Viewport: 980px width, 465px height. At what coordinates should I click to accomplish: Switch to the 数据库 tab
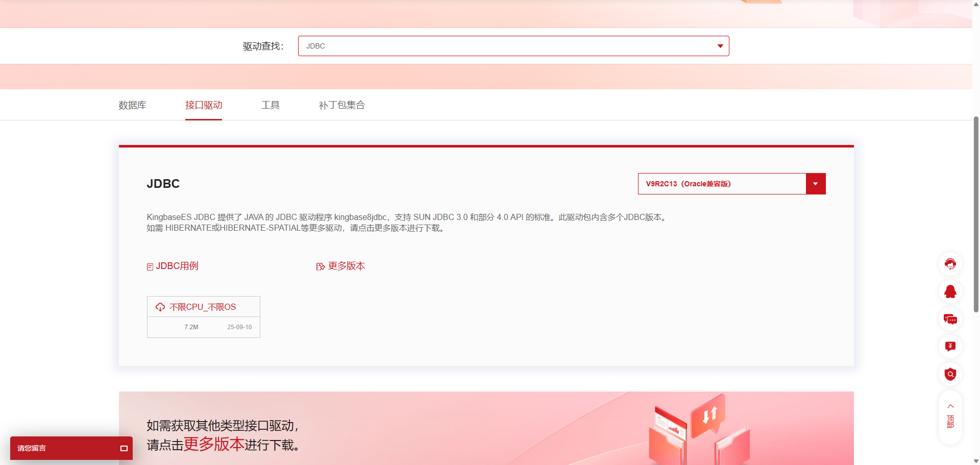(132, 105)
